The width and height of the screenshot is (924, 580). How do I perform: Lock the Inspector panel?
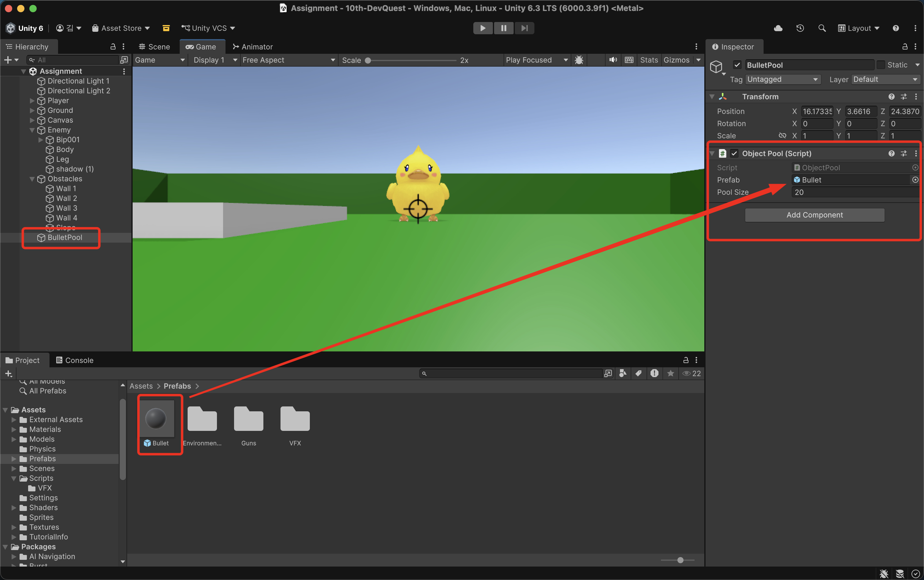[x=904, y=46]
